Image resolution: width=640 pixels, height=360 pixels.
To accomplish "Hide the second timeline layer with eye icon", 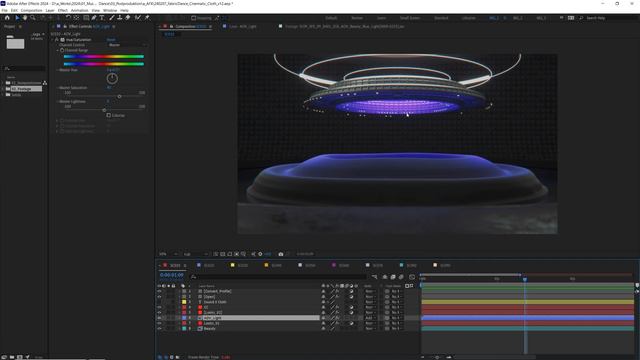I will [x=159, y=297].
